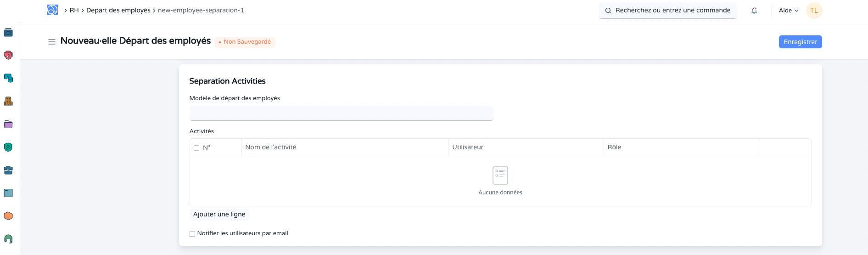The image size is (868, 255).
Task: Expand the Aide dropdown menu
Action: (x=788, y=11)
